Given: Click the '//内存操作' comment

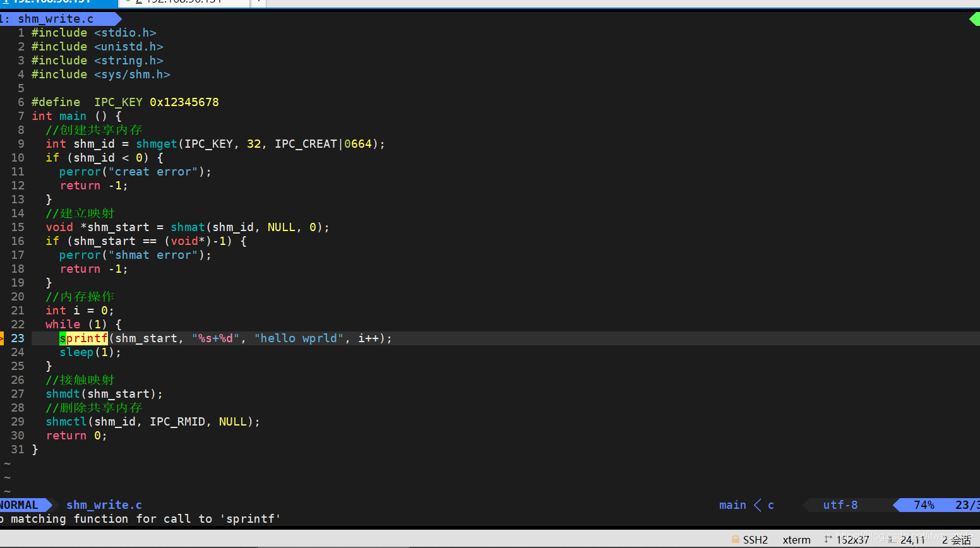Looking at the screenshot, I should 80,297.
